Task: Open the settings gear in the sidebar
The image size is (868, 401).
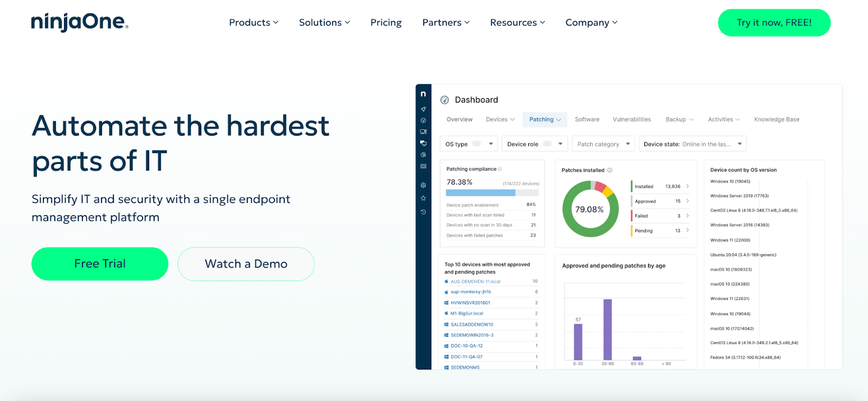Action: coord(423,185)
